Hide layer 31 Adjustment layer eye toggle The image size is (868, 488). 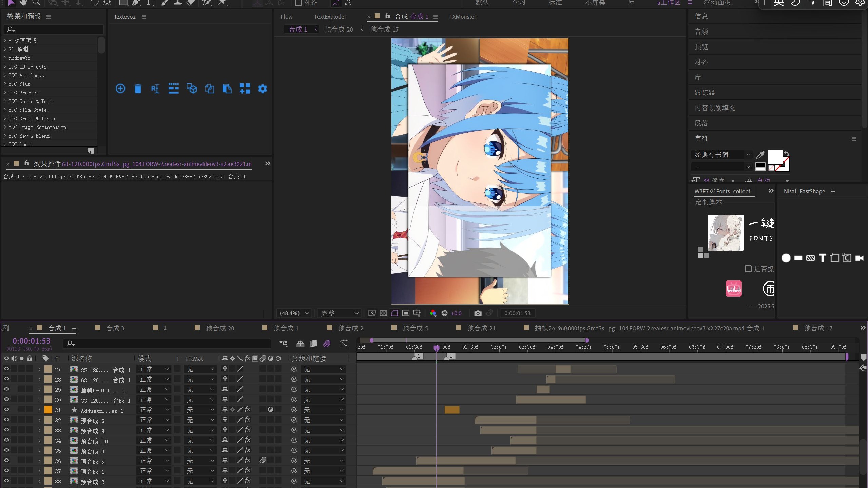pyautogui.click(x=6, y=410)
